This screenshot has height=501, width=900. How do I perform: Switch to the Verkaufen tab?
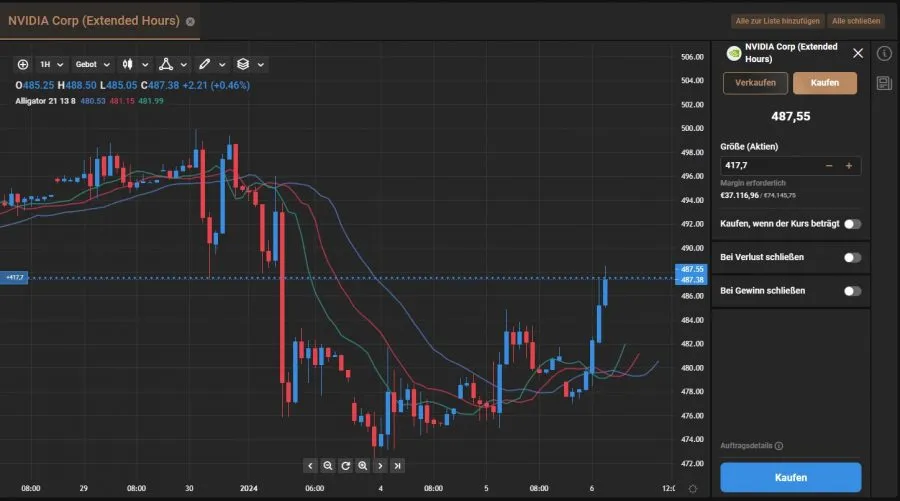[755, 83]
